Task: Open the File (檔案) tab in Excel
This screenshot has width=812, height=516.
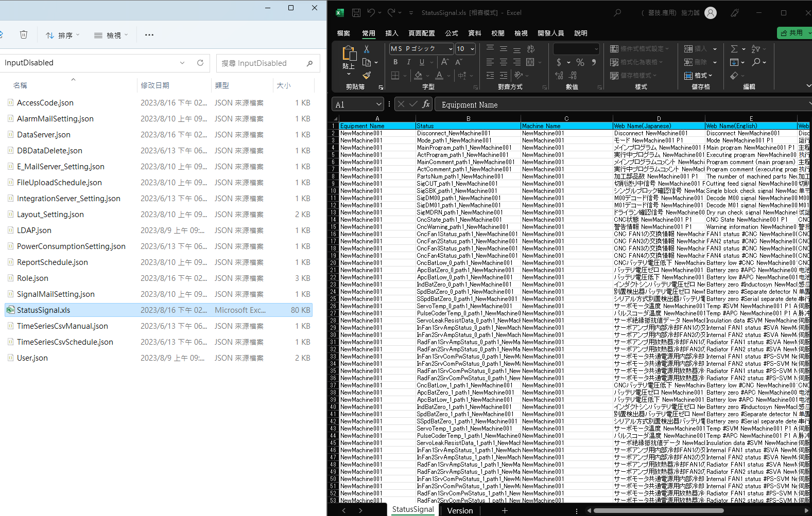Action: click(343, 33)
